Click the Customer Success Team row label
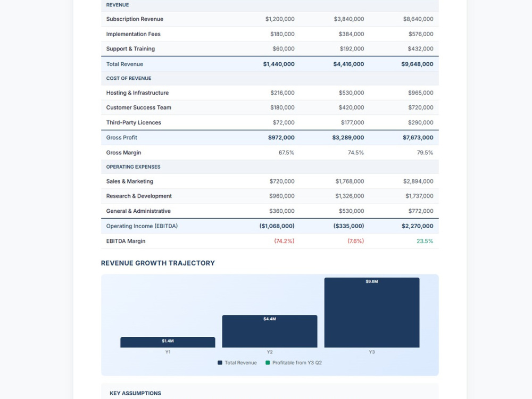 tap(138, 107)
